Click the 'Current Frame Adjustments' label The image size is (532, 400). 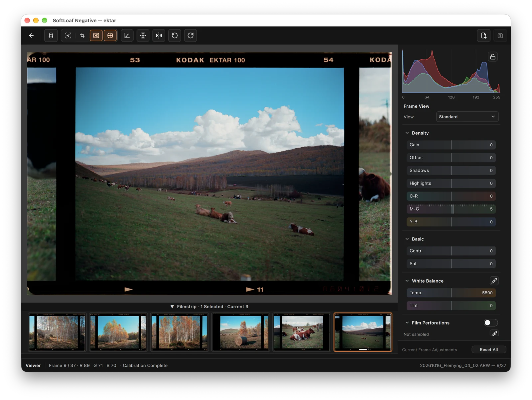430,350
